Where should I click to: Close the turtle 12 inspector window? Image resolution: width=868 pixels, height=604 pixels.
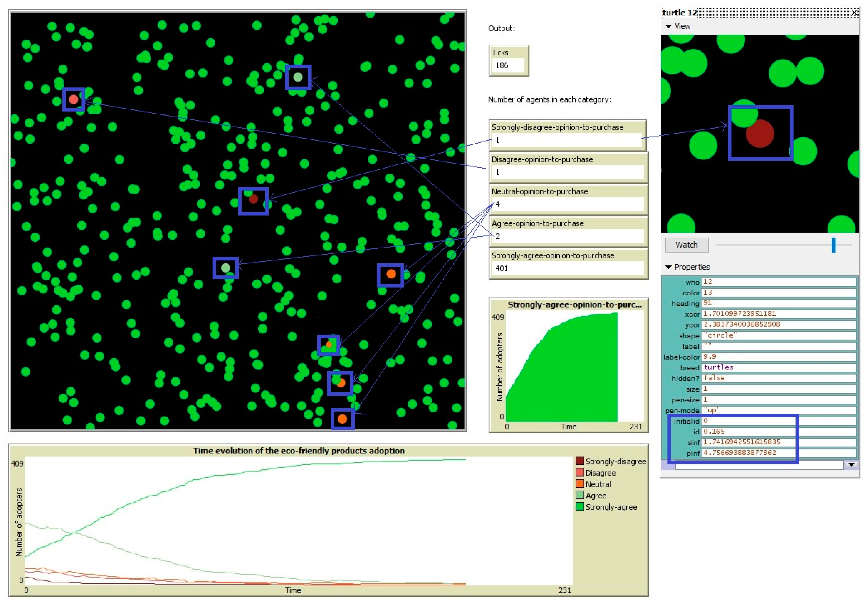[x=854, y=12]
